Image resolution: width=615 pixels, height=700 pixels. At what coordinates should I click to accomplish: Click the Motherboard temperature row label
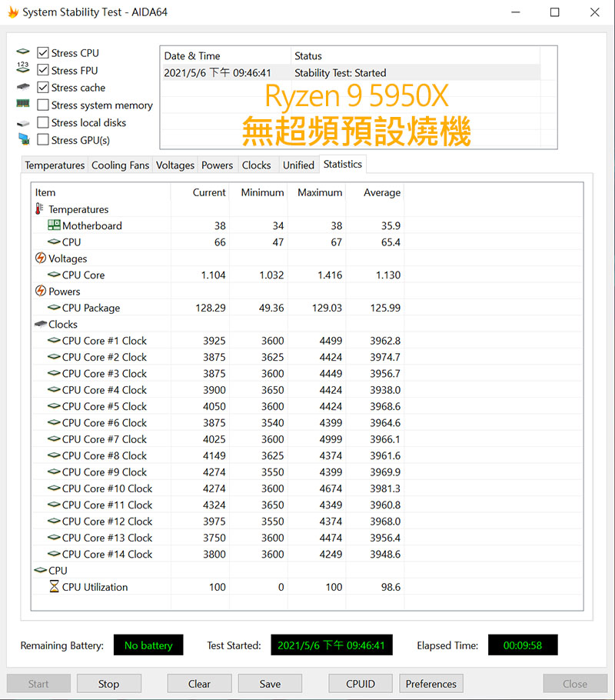[92, 225]
